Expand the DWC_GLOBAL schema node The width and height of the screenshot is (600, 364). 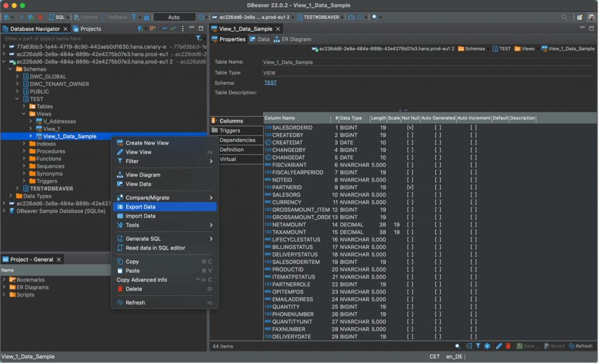tap(17, 77)
